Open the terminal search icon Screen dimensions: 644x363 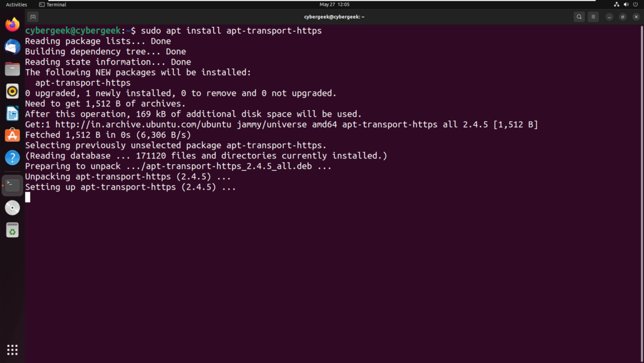pyautogui.click(x=579, y=17)
